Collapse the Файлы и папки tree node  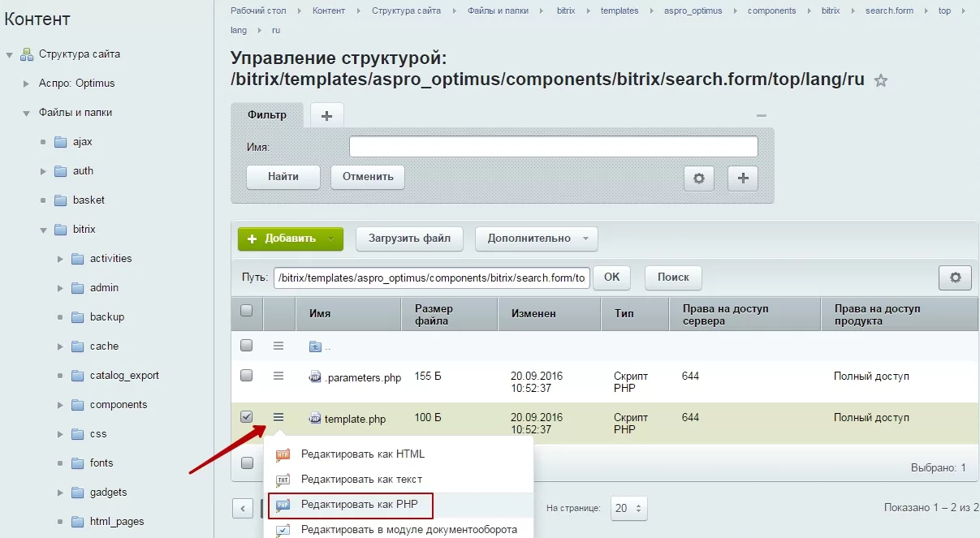[x=27, y=114]
